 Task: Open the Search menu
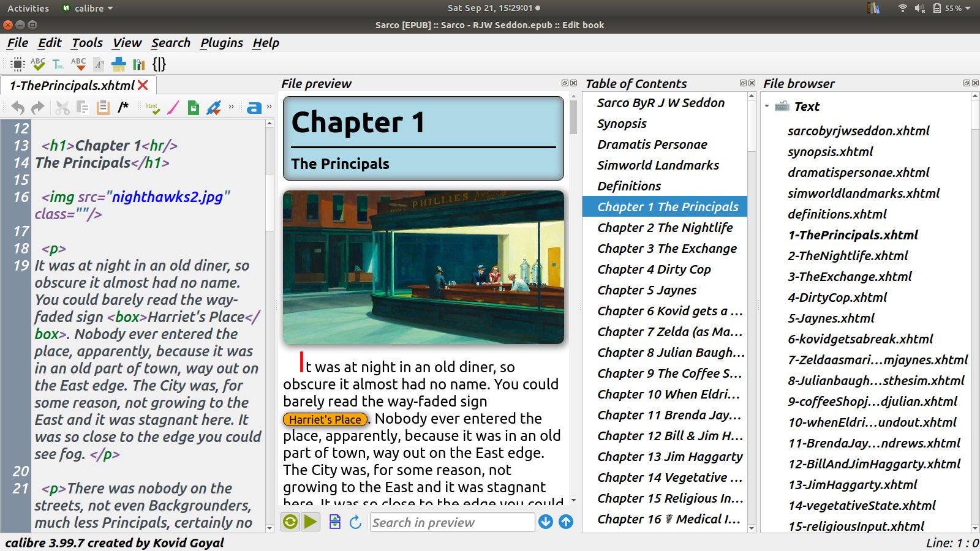pyautogui.click(x=171, y=43)
